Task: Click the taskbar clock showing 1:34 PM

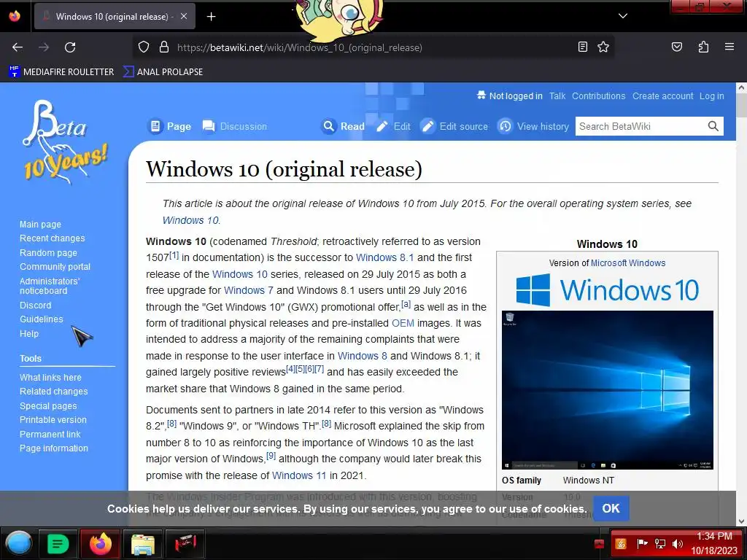Action: tap(713, 543)
